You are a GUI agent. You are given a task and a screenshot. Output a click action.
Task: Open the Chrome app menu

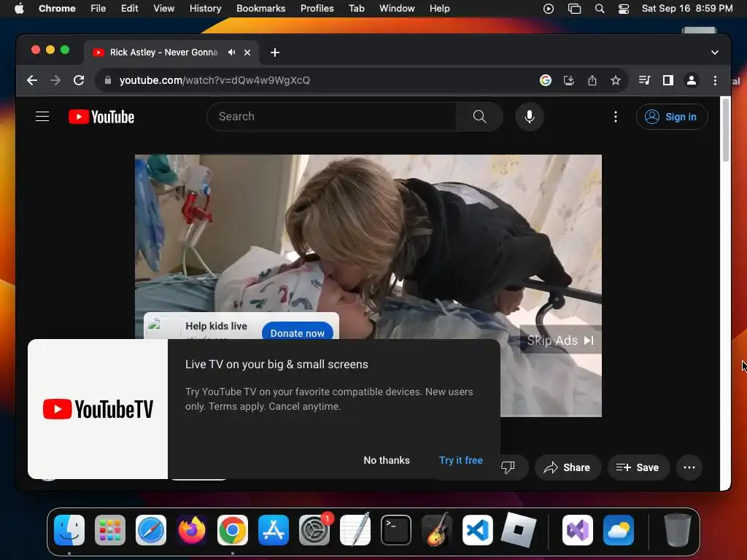[57, 9]
